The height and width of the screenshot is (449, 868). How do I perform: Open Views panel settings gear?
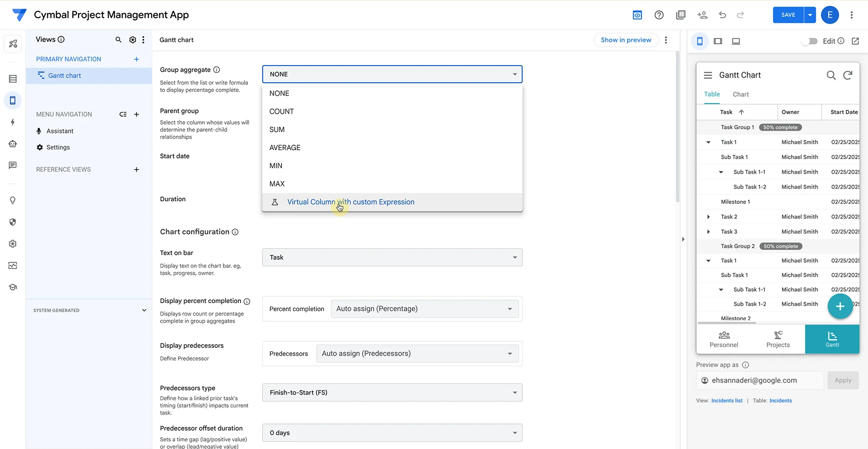click(x=132, y=40)
